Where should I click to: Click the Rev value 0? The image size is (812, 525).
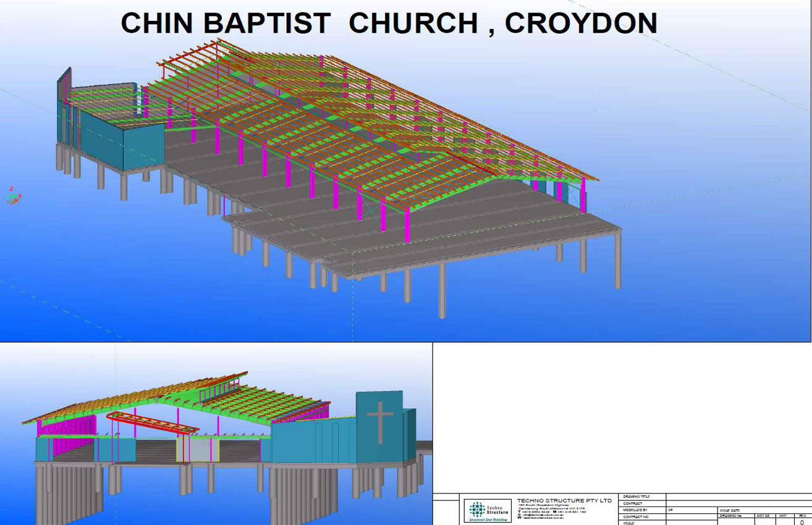coord(802,523)
